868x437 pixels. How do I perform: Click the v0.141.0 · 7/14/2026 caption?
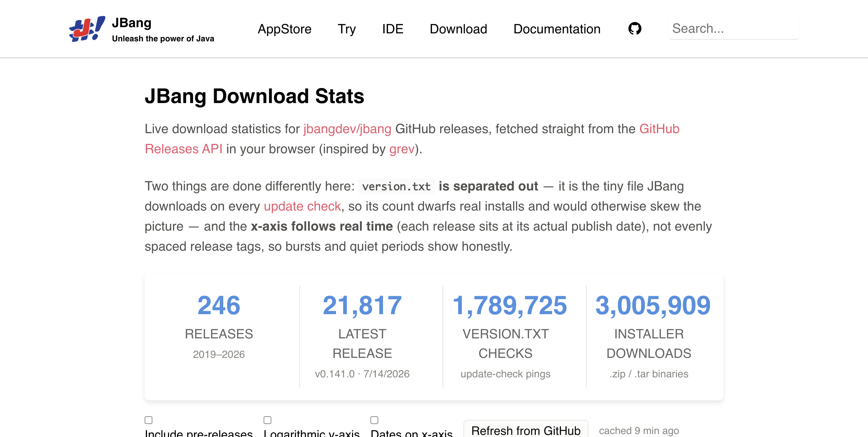362,374
